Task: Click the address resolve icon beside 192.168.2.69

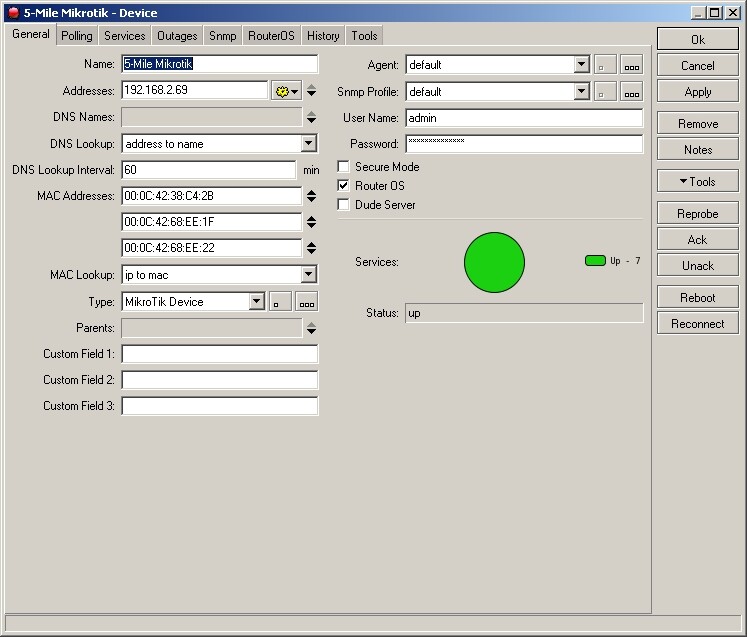Action: point(285,91)
